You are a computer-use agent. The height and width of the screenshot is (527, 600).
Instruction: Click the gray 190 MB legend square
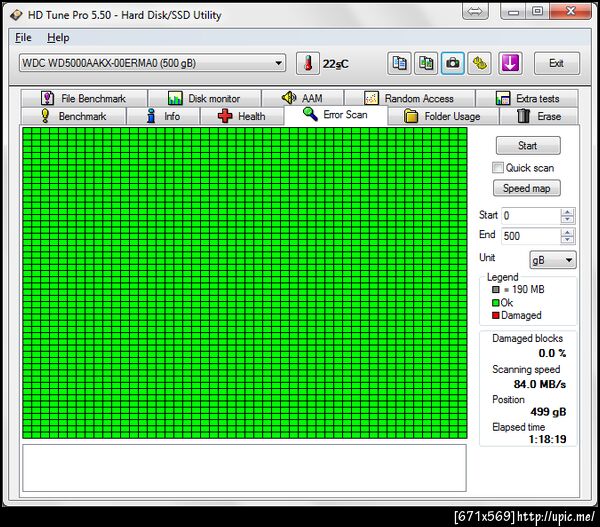[x=496, y=290]
